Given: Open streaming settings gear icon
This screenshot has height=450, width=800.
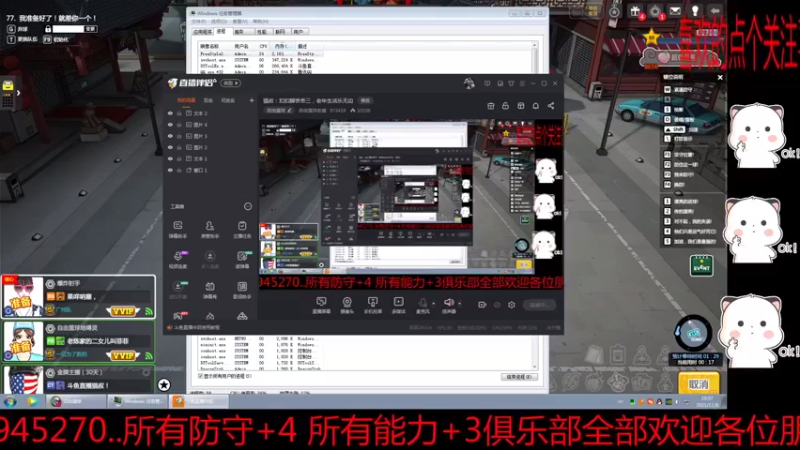Looking at the screenshot, I should coord(512,305).
